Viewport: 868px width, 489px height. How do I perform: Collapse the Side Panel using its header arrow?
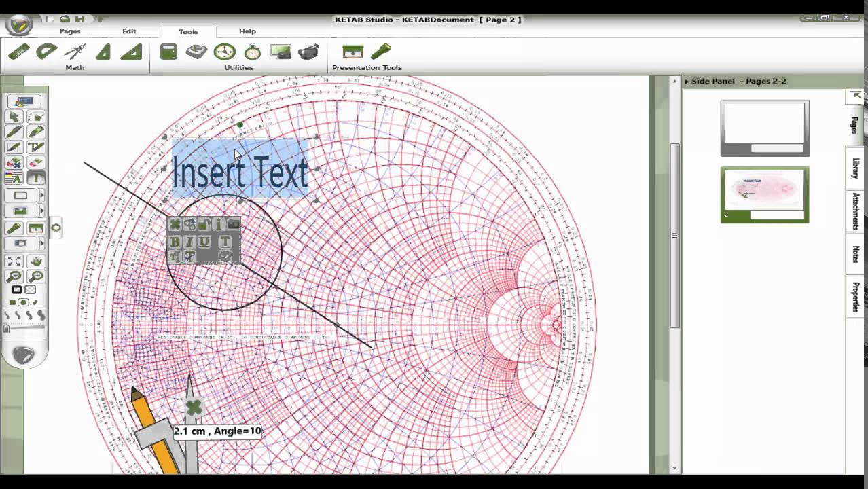coord(687,81)
